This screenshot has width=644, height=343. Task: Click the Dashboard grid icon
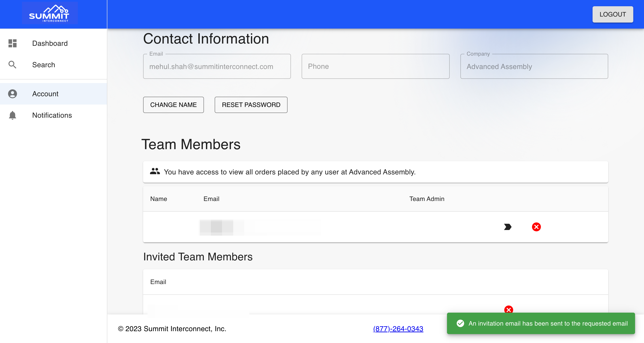coord(13,43)
